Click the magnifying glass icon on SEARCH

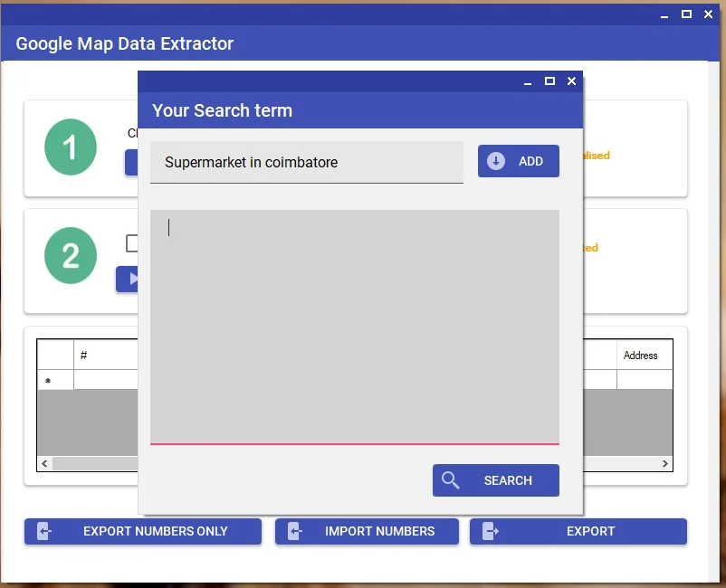450,480
